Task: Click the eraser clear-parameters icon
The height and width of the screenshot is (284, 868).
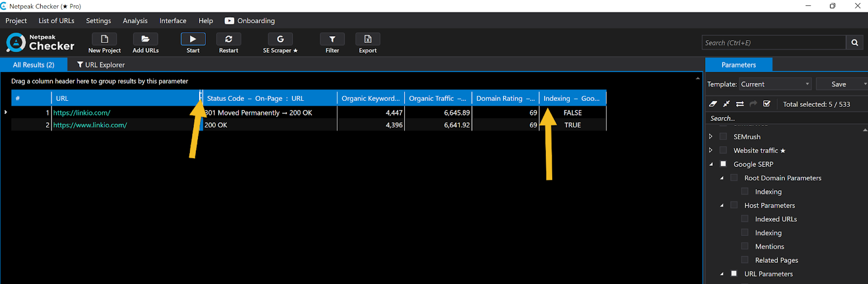Action: click(713, 104)
